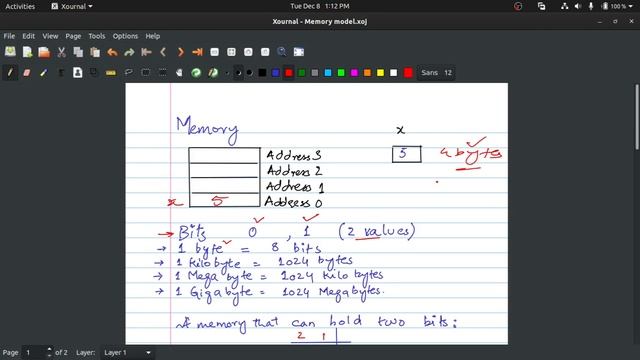Open the View menu
Screen dimensions: 640x360
(x=50, y=36)
